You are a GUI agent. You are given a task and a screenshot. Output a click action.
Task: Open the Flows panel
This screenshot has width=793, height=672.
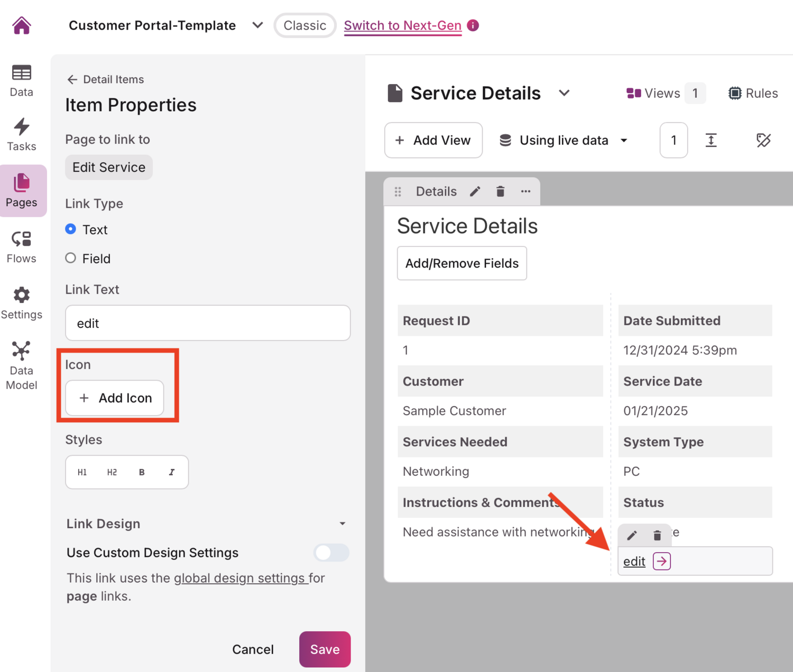(21, 245)
